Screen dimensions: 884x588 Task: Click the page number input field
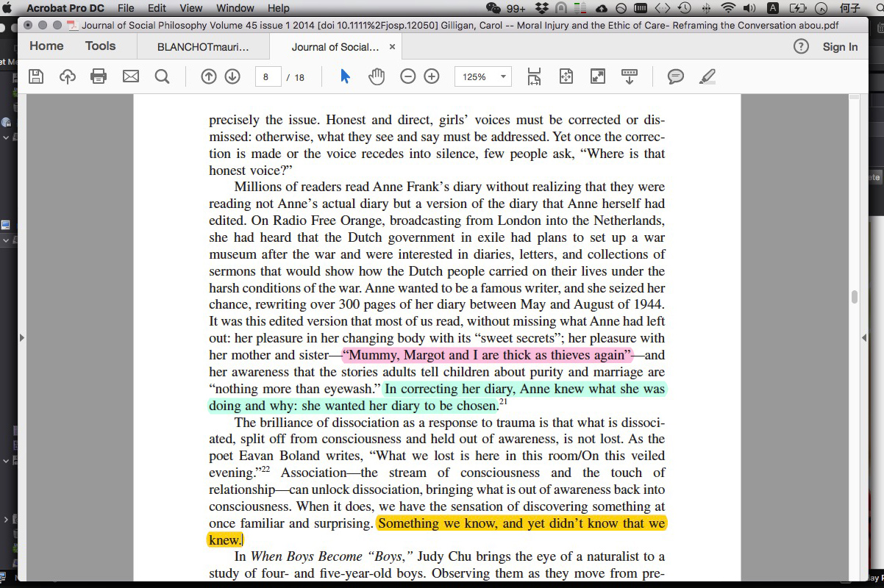point(268,76)
